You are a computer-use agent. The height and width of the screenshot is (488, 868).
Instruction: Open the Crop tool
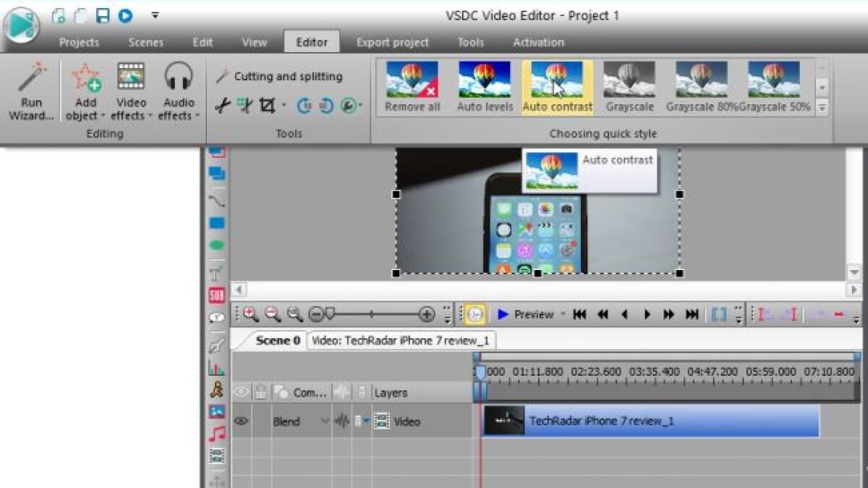265,106
